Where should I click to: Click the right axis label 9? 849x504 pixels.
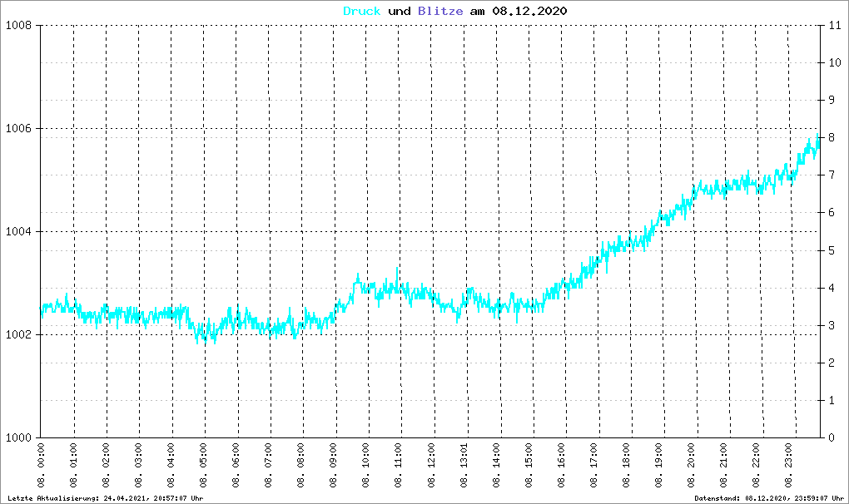pos(832,100)
